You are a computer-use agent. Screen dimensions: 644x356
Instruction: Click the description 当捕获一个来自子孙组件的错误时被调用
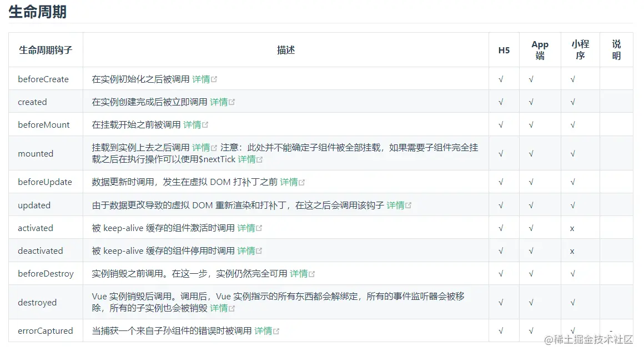click(172, 331)
